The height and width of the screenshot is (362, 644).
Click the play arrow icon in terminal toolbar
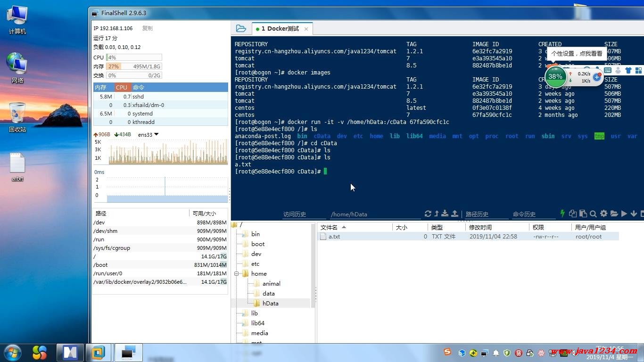[624, 214]
